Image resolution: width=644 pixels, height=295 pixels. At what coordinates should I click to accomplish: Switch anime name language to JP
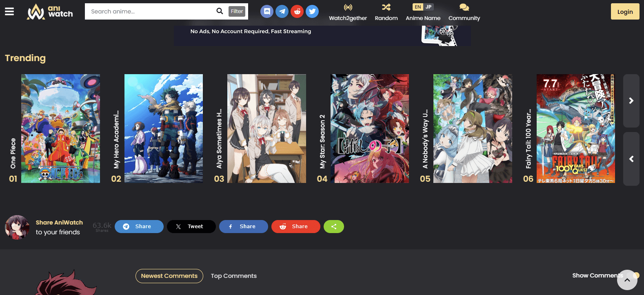429,7
